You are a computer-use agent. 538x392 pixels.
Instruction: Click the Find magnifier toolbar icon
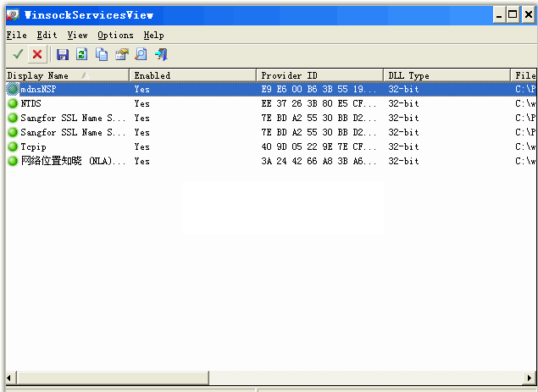(x=141, y=54)
